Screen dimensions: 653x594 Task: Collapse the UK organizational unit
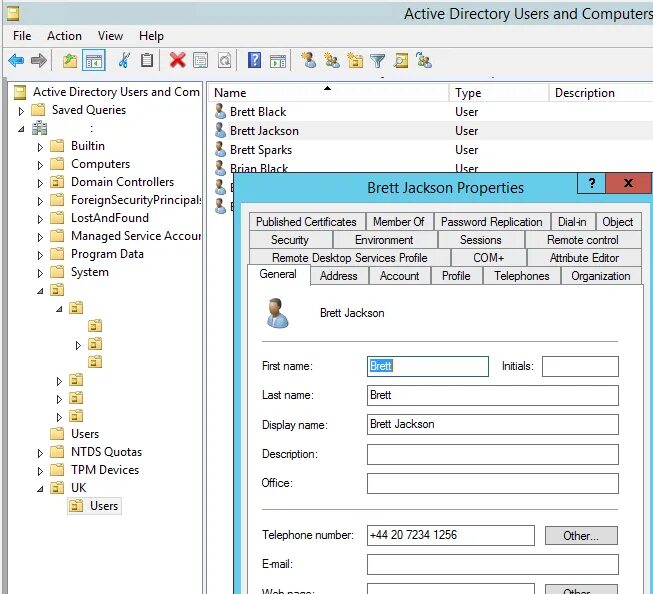pyautogui.click(x=40, y=489)
